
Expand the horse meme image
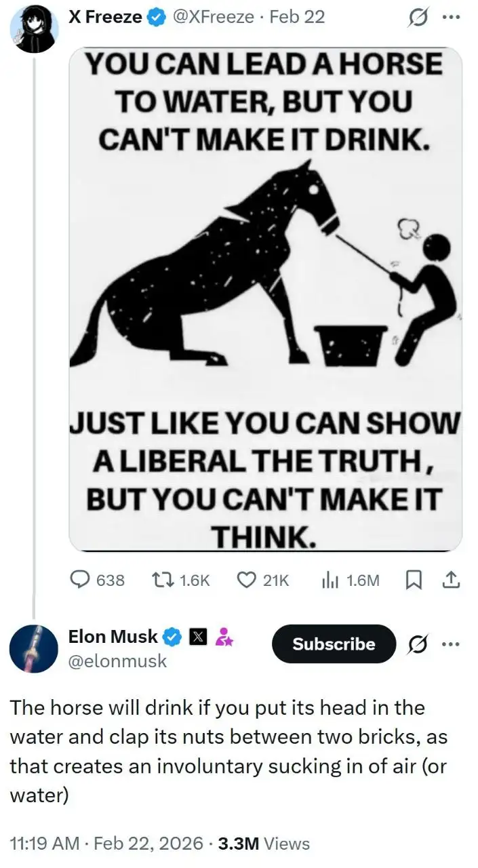[265, 298]
